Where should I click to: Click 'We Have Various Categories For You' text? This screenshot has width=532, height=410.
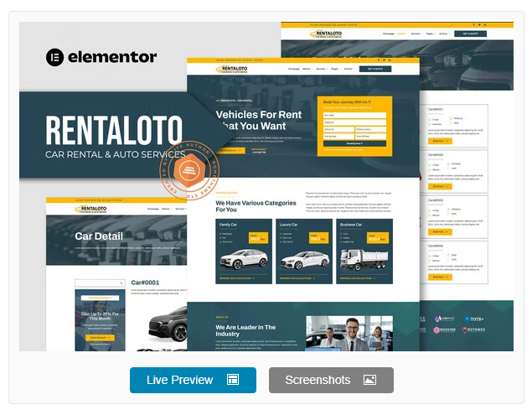[x=256, y=206]
